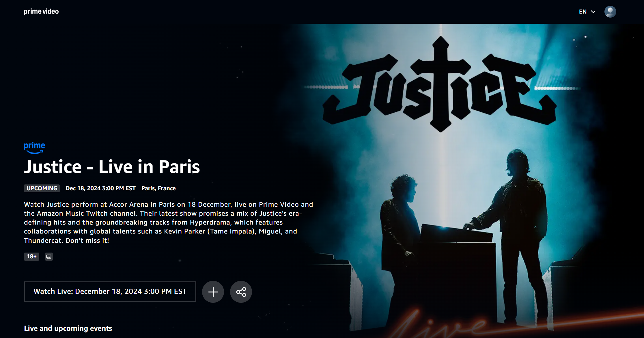The width and height of the screenshot is (644, 338).
Task: Open Live and upcoming events section heading
Action: [68, 328]
